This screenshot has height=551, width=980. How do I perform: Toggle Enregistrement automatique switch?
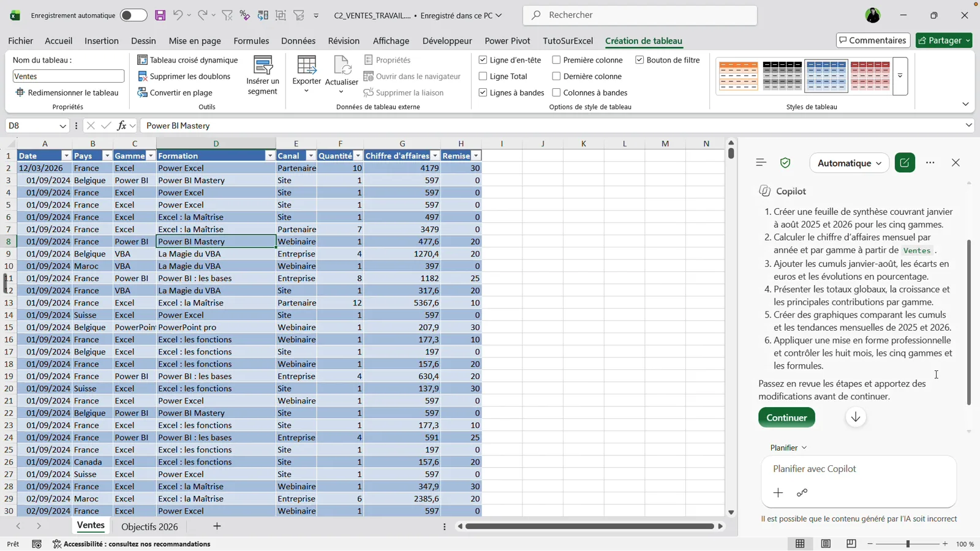pyautogui.click(x=133, y=15)
